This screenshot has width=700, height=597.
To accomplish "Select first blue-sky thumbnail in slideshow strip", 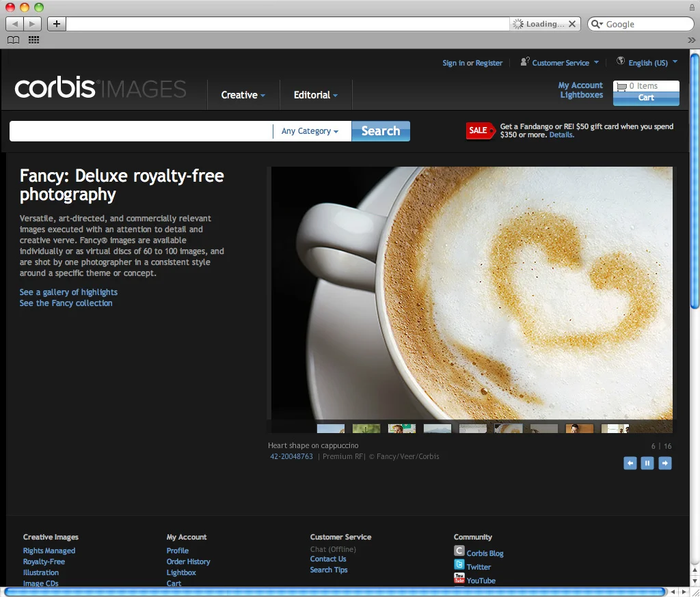I will (x=331, y=429).
